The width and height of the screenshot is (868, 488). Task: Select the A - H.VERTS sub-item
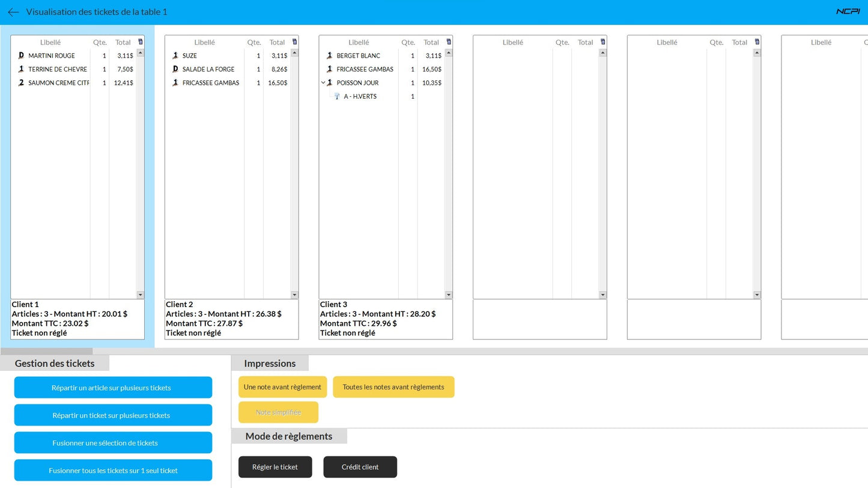[x=360, y=96]
